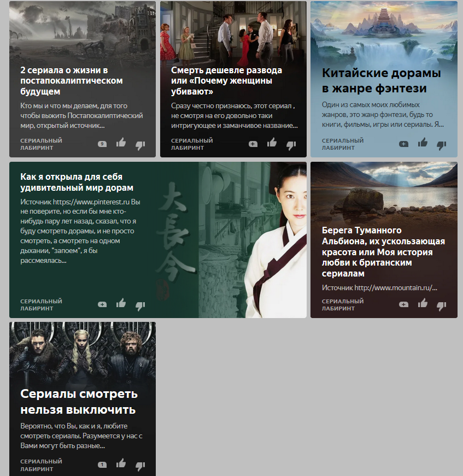Dislike the Китайские дорамы в жанре фэнтези card
The height and width of the screenshot is (476, 463).
pyautogui.click(x=442, y=145)
